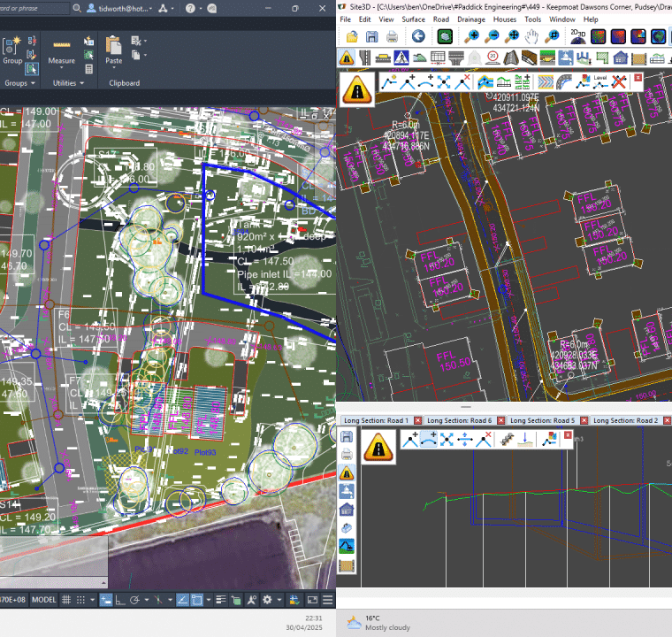Click the Group button in ribbon

12,50
